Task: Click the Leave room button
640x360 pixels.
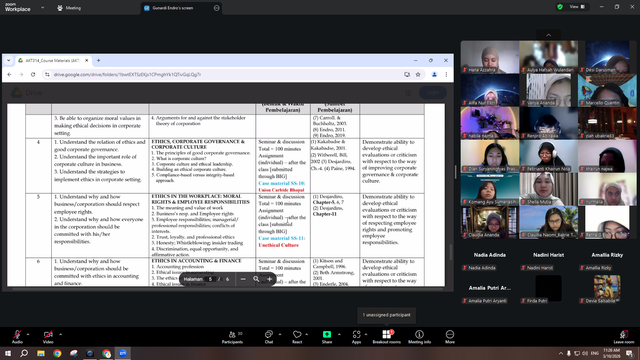Action: point(623,337)
